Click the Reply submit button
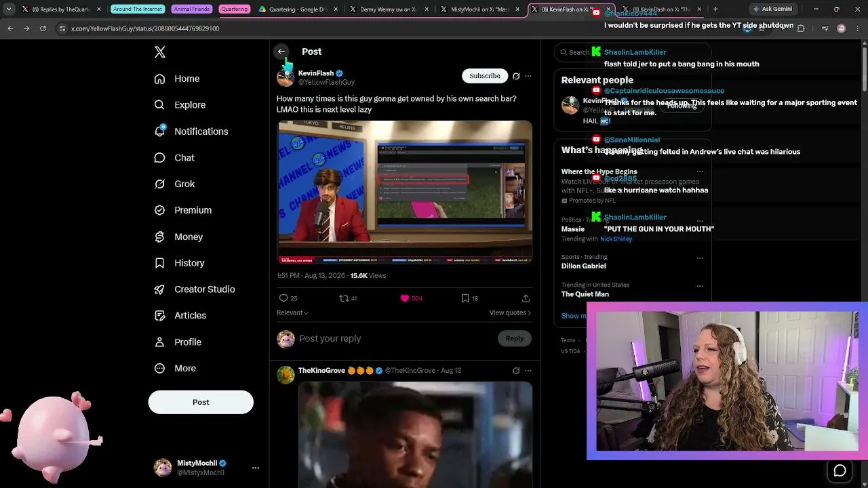The width and height of the screenshot is (868, 488). tap(514, 338)
